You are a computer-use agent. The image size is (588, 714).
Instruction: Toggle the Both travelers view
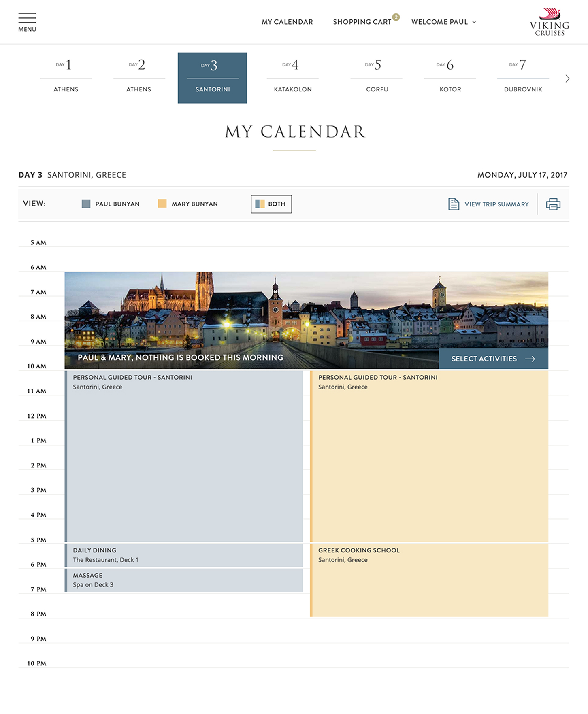tap(271, 204)
